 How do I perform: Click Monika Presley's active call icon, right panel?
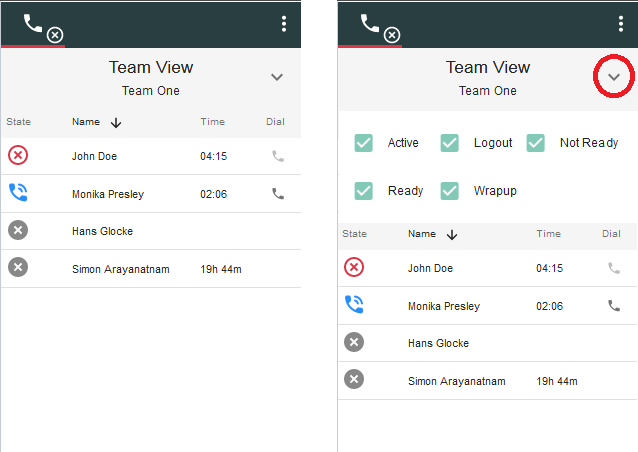(354, 304)
